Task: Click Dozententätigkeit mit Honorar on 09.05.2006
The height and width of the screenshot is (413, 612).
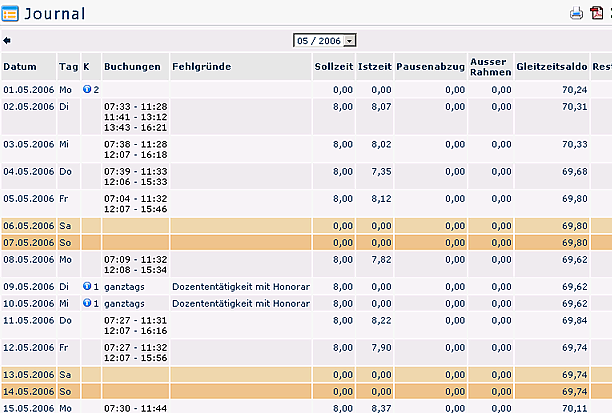Action: pos(241,287)
